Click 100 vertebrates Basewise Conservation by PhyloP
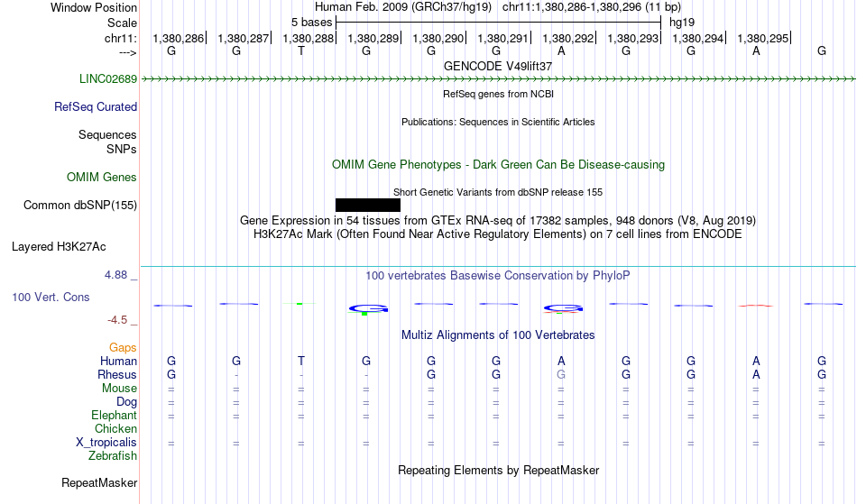Screen dimensions: 857x504 tap(498, 276)
